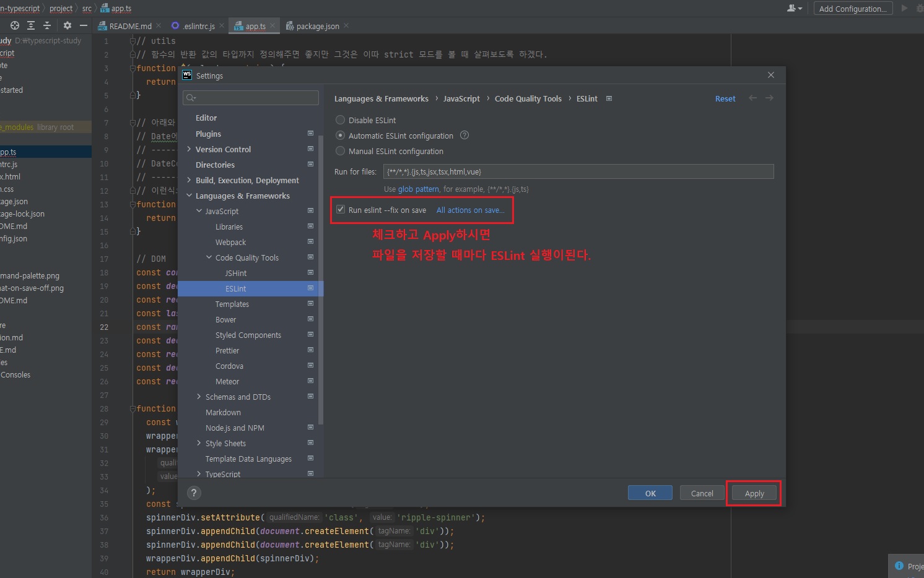Expand the Version Control settings section
Viewport: 924px width, 578px height.
point(189,149)
